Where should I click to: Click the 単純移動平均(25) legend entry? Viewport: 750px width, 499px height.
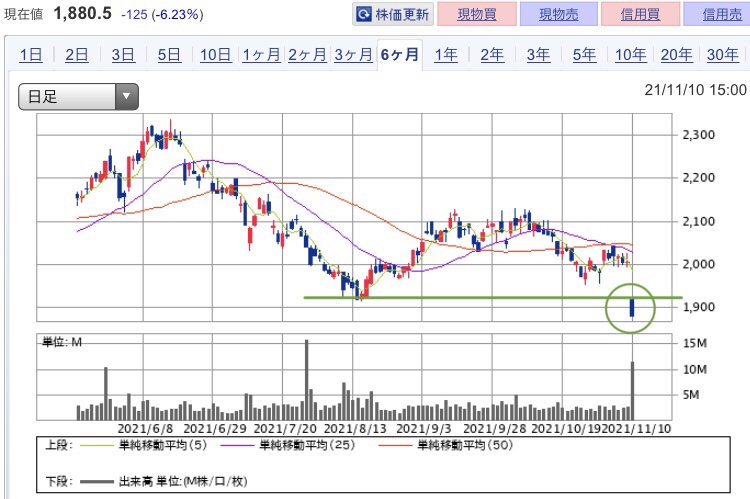click(288, 445)
